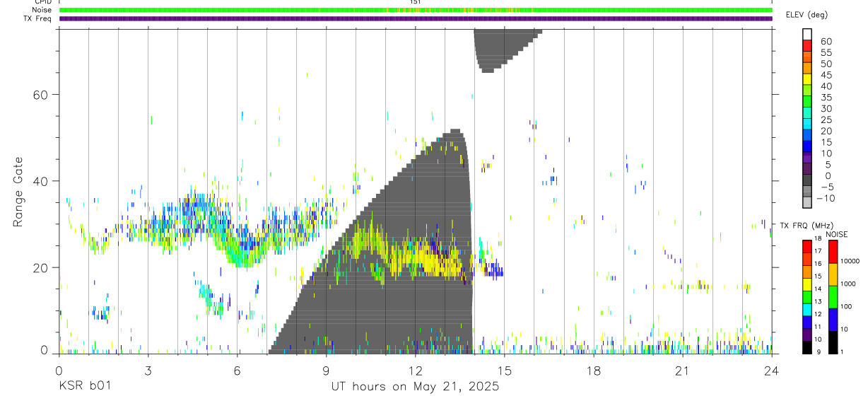Click the orange segment of NOISE scale
The image size is (868, 401).
[832, 274]
